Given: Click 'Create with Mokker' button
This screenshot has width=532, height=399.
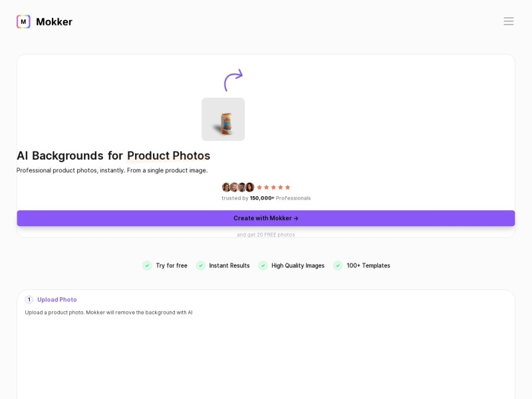Looking at the screenshot, I should pos(266,218).
